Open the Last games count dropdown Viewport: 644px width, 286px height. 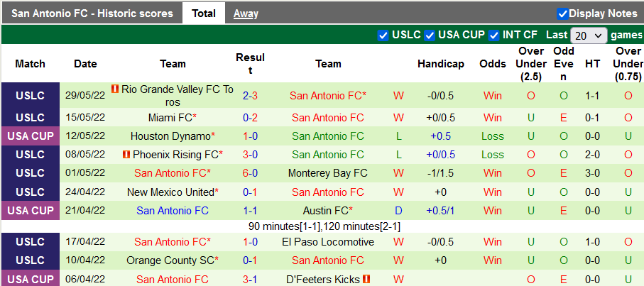[x=589, y=35]
